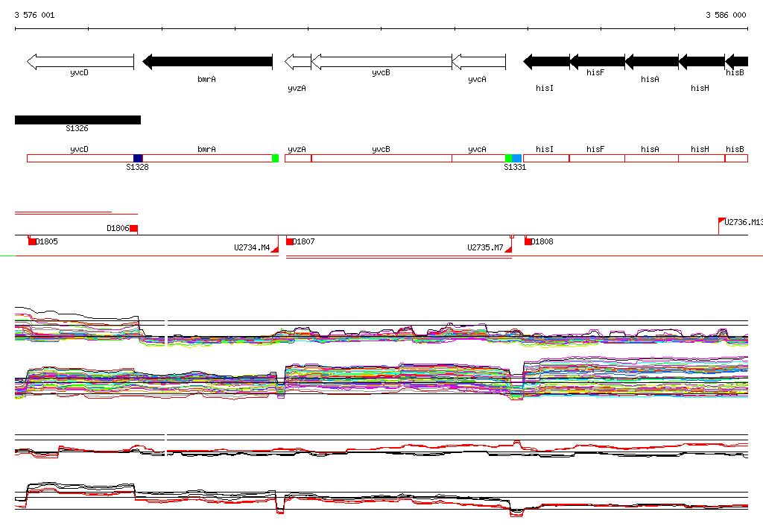Viewport: 763px width, 532px height.
Task: Click the D1807 text label
Action: click(304, 241)
